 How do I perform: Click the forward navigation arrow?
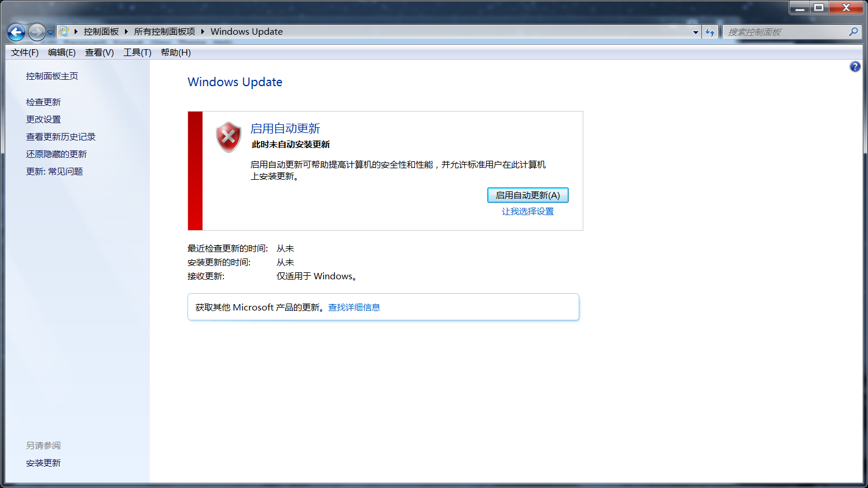(x=36, y=32)
